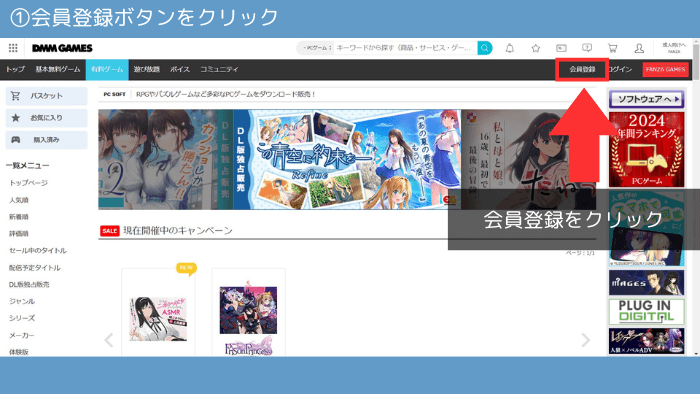
Task: Open favorites star icon in header
Action: tap(535, 48)
